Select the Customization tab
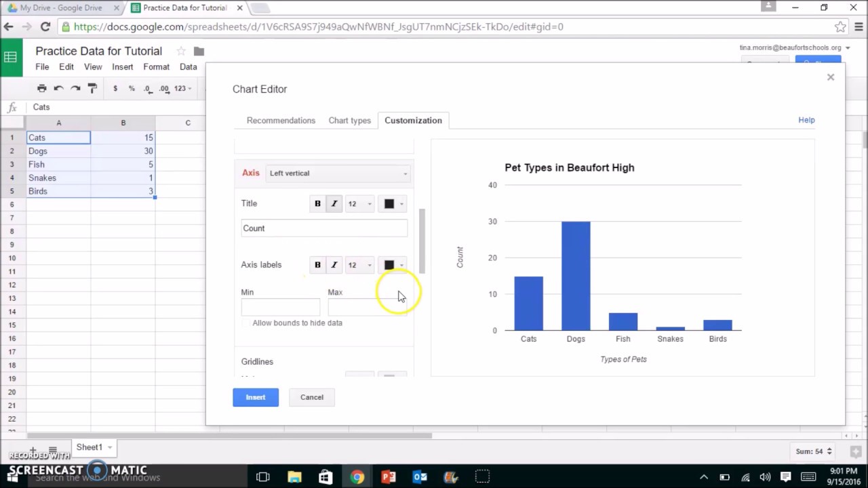Screen dimensions: 868x488 (413, 121)
